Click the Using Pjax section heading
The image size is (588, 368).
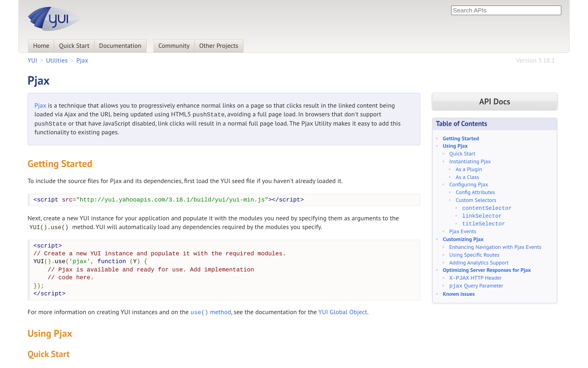click(x=50, y=333)
